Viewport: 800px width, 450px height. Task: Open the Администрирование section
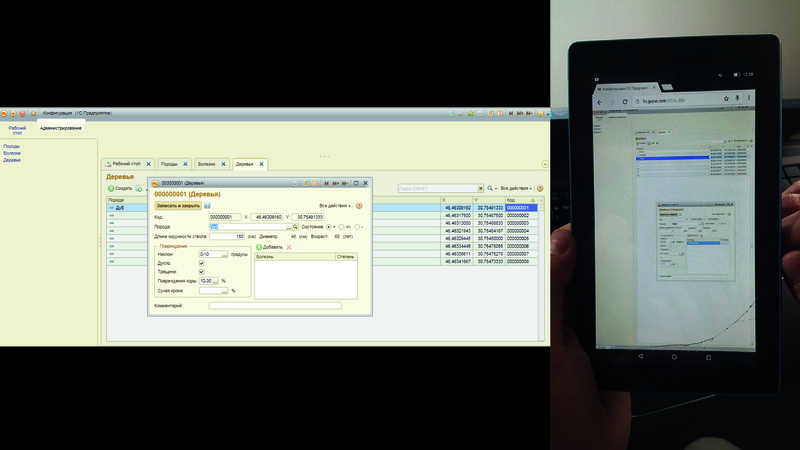point(62,128)
